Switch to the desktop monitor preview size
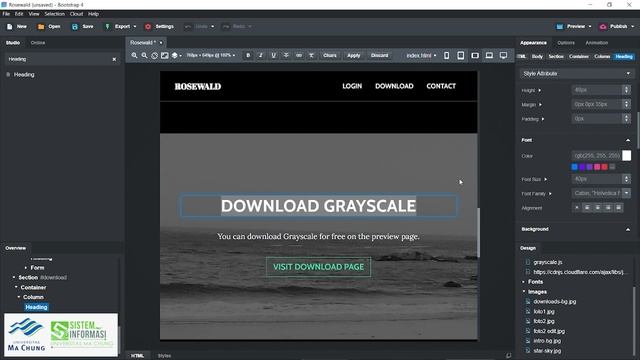This screenshot has width=640, height=360. [x=503, y=56]
